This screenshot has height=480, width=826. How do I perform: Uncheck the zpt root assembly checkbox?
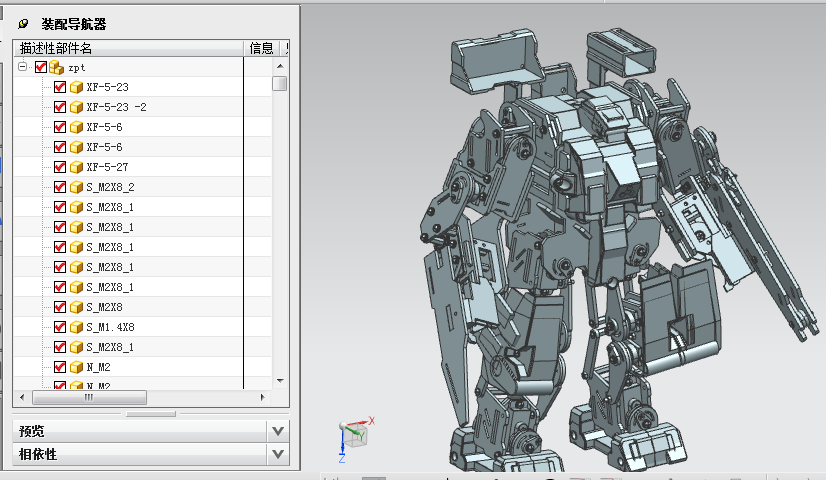(41, 67)
